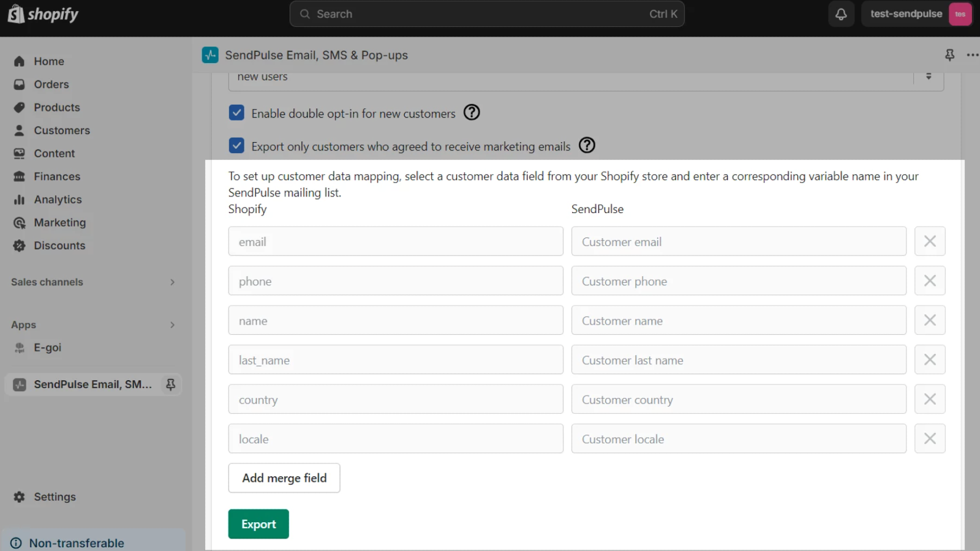The image size is (980, 551).
Task: Delete the Customer country mapping row
Action: pos(929,399)
